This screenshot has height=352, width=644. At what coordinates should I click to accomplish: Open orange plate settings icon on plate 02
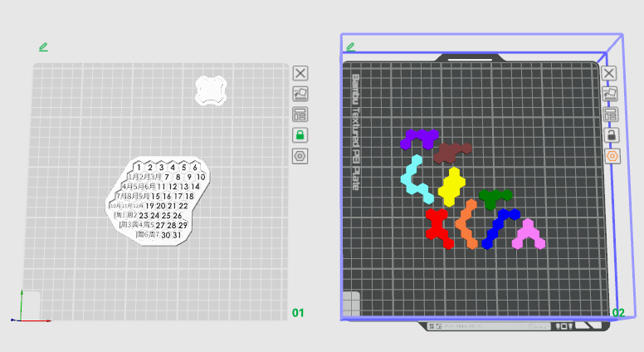[612, 156]
